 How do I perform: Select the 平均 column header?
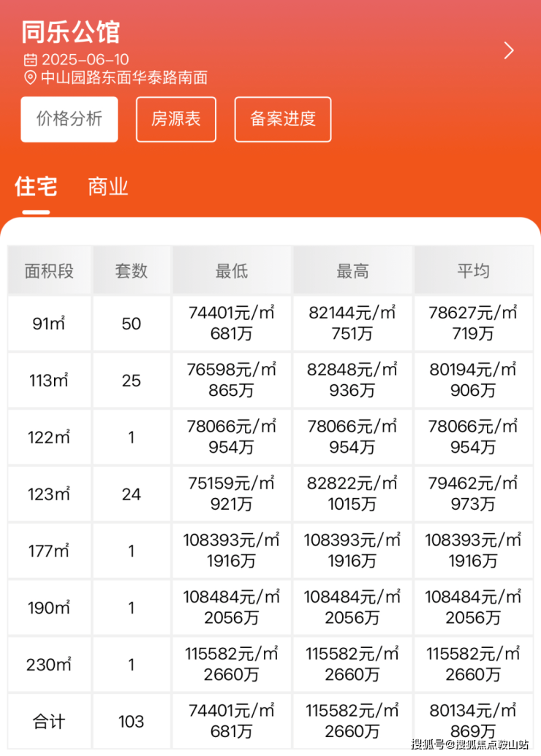tap(473, 271)
